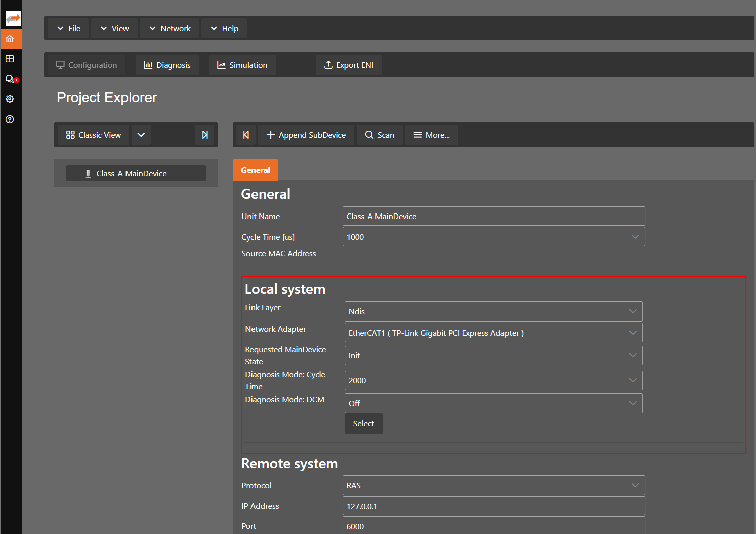Switch to Simulation mode
Image resolution: width=756 pixels, height=534 pixels.
click(x=242, y=65)
